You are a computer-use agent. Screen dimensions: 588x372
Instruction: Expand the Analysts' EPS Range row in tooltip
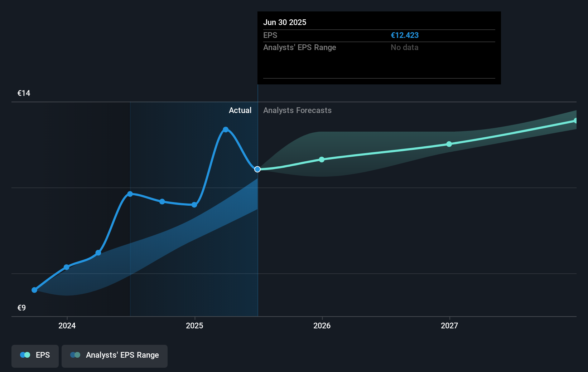[x=300, y=48]
